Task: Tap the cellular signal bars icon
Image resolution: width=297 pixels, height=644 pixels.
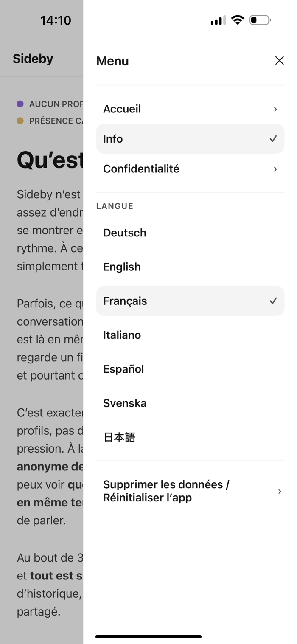Action: (218, 20)
